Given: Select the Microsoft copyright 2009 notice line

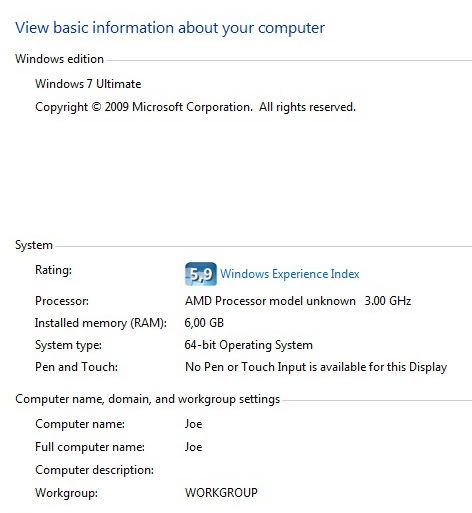Looking at the screenshot, I should pos(195,107).
